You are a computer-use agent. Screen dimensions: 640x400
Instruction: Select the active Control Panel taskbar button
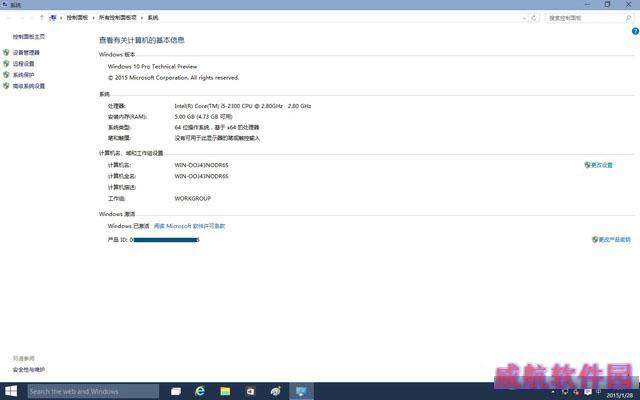coord(301,391)
